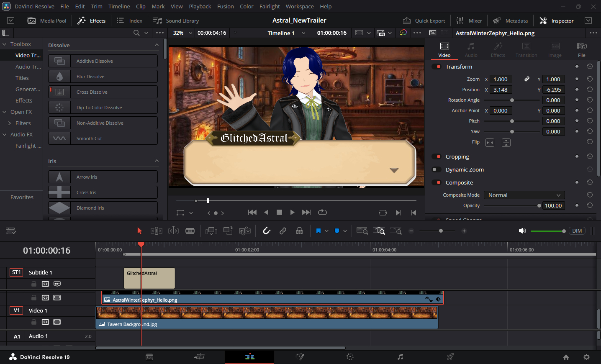Enable the Dynamic Zoom toggle
Viewport: 601px width, 364px height.
coord(436,169)
